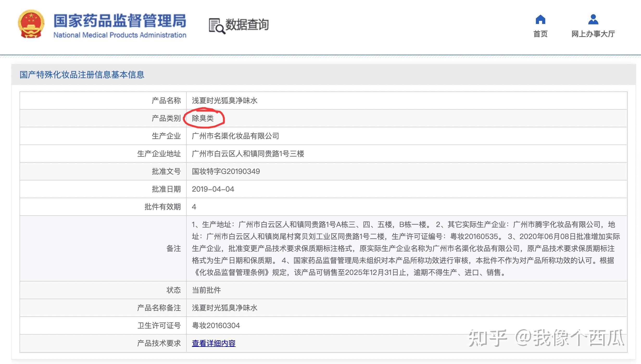Click the circled 除臭类 category value
This screenshot has height=364, width=641.
coord(203,118)
